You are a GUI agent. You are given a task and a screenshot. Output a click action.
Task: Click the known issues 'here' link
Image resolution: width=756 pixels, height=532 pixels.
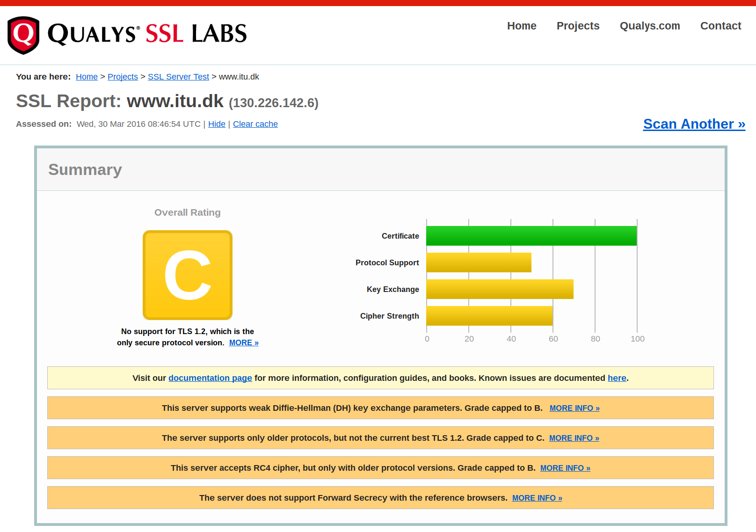point(617,378)
